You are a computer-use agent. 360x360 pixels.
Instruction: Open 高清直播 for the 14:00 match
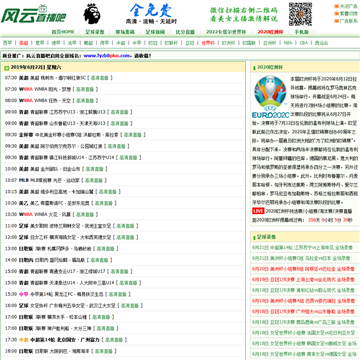pyautogui.click(x=99, y=260)
